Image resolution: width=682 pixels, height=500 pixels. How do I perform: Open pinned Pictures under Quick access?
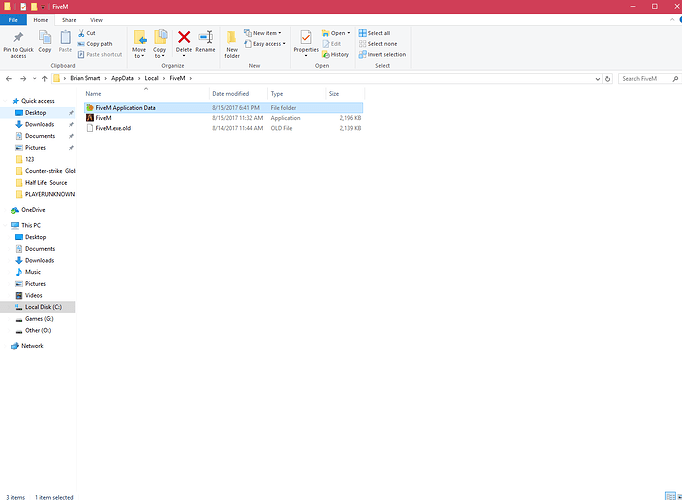coord(35,148)
